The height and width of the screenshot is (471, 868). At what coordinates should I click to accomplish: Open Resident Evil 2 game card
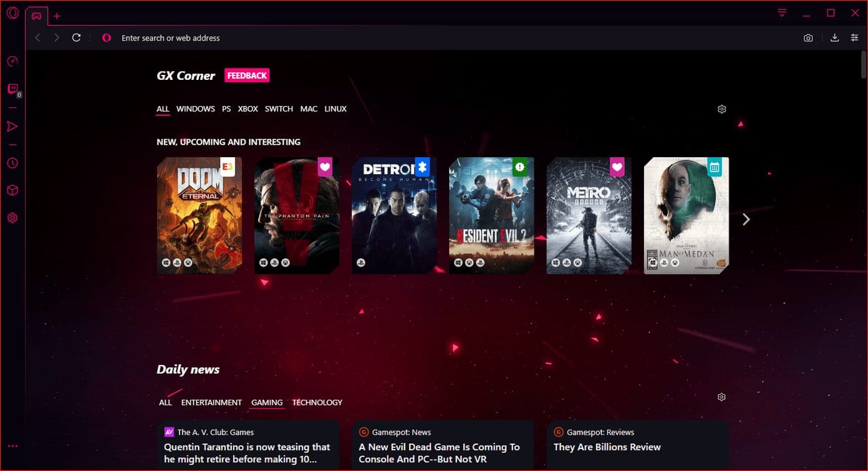point(491,215)
